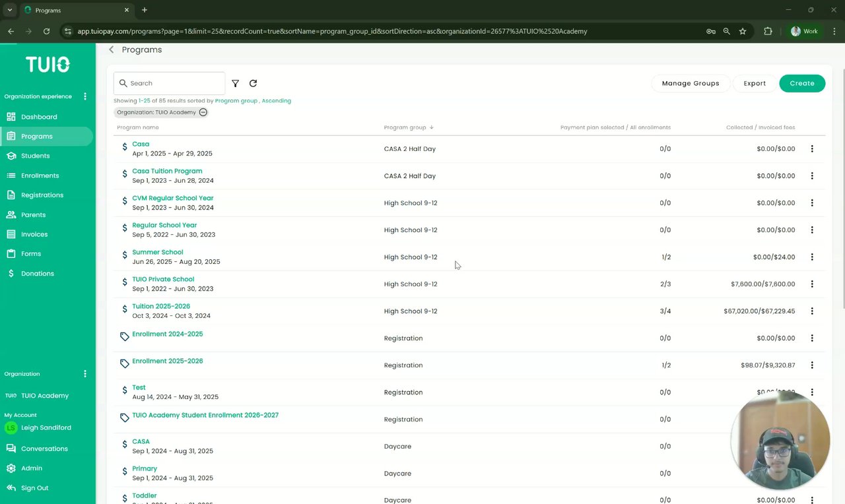Open the browser tab search dropdown
845x504 pixels.
point(10,10)
